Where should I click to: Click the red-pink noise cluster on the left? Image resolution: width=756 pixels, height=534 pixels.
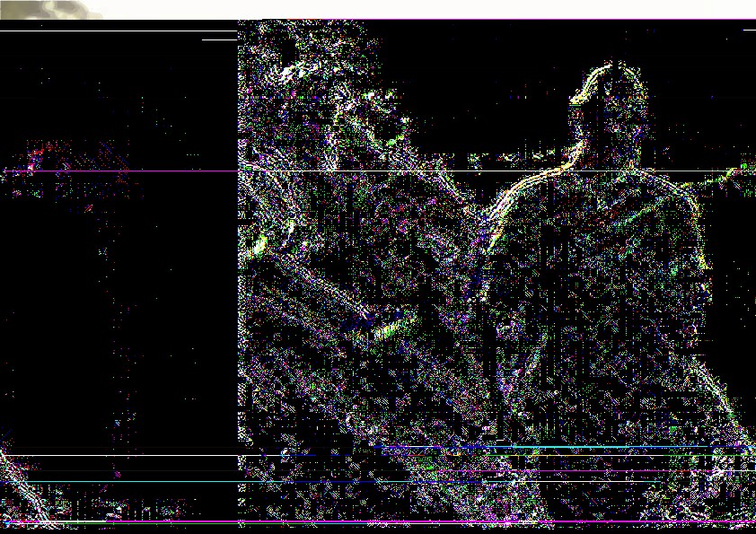pos(35,157)
